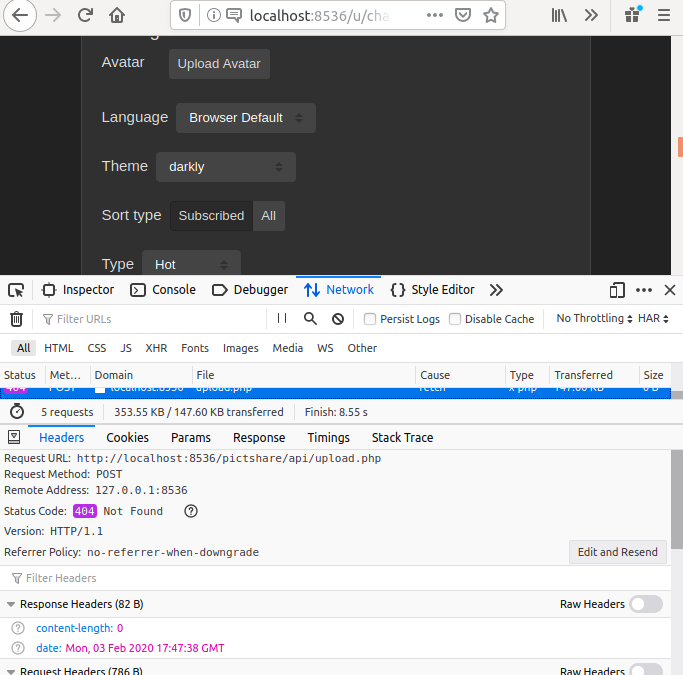Learn more about content-length header
The width and height of the screenshot is (683, 675).
18,628
